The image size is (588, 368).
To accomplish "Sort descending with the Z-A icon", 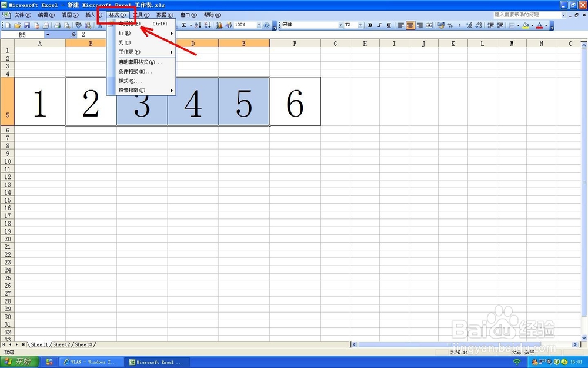I will tap(207, 25).
